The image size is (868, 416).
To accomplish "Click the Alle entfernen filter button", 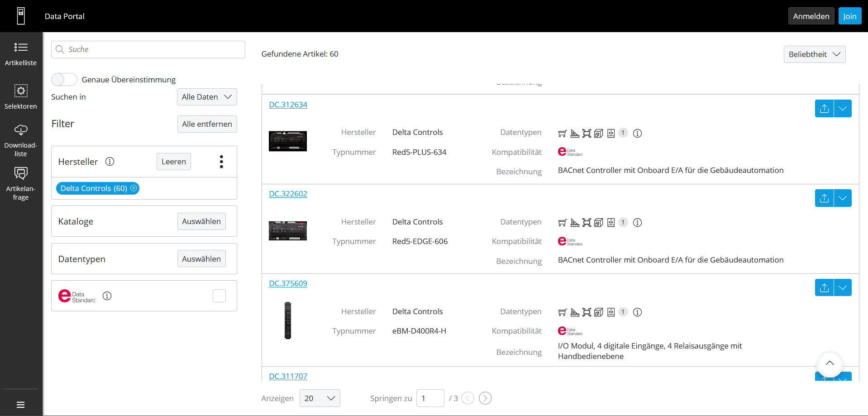I will point(207,124).
